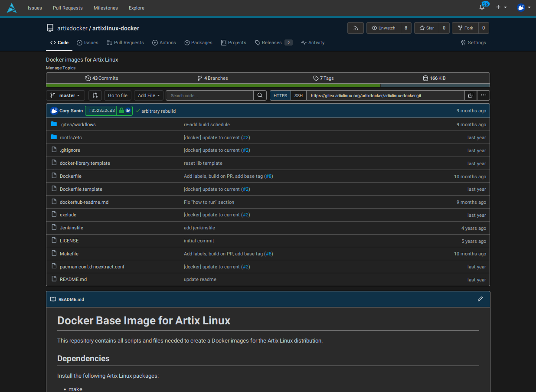View the forks count next to Fork

[484, 28]
